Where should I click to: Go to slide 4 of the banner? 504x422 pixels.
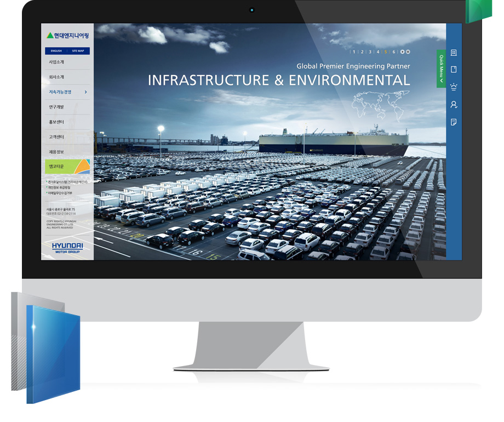point(378,52)
